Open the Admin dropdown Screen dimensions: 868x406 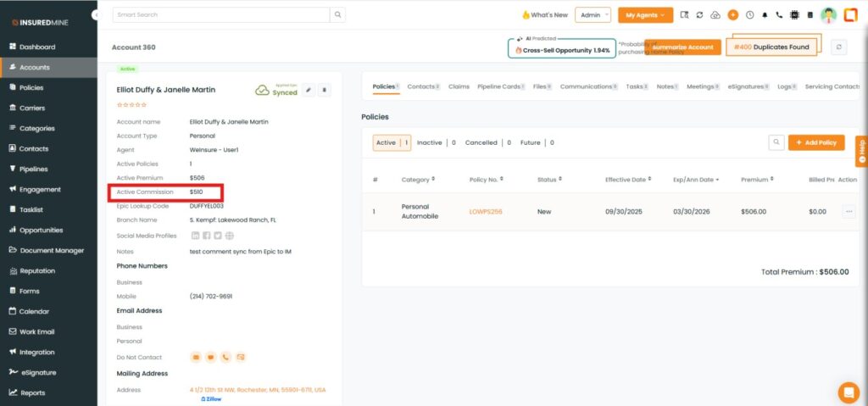point(593,14)
